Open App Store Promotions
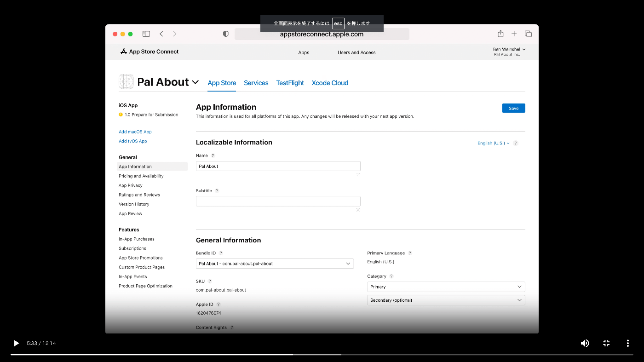The height and width of the screenshot is (362, 644). tap(141, 258)
